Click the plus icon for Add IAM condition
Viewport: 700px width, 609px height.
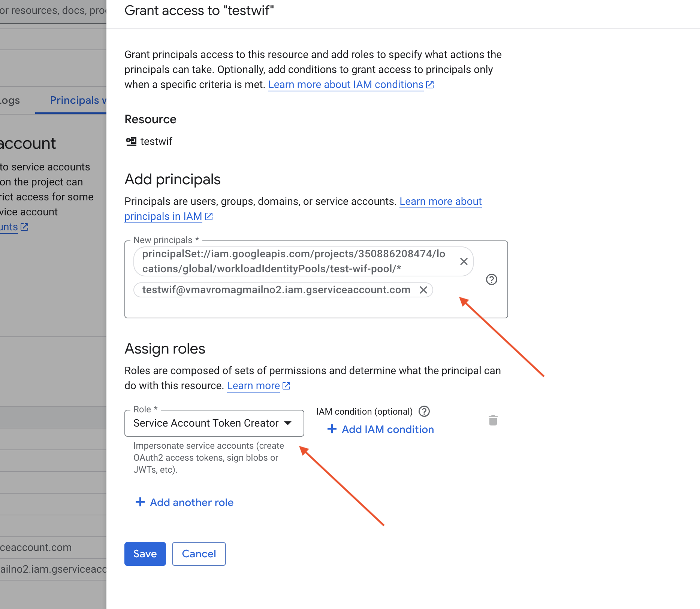[x=332, y=429]
